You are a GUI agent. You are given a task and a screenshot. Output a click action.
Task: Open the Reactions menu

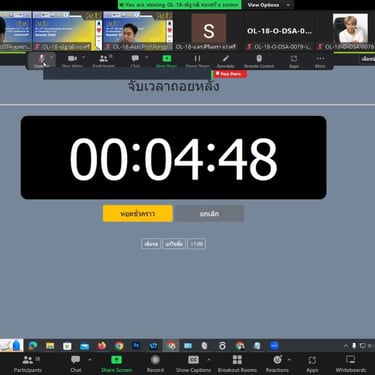277,364
